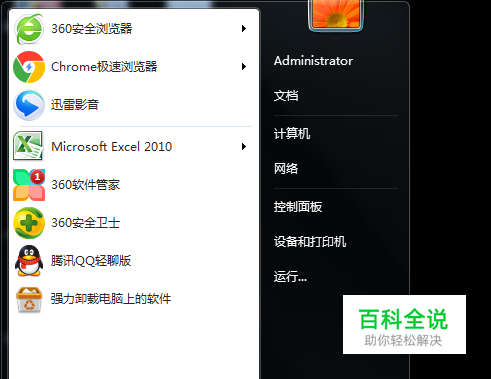The width and height of the screenshot is (491, 379).
Task: Open 文档 from the Start menu
Action: tap(286, 96)
